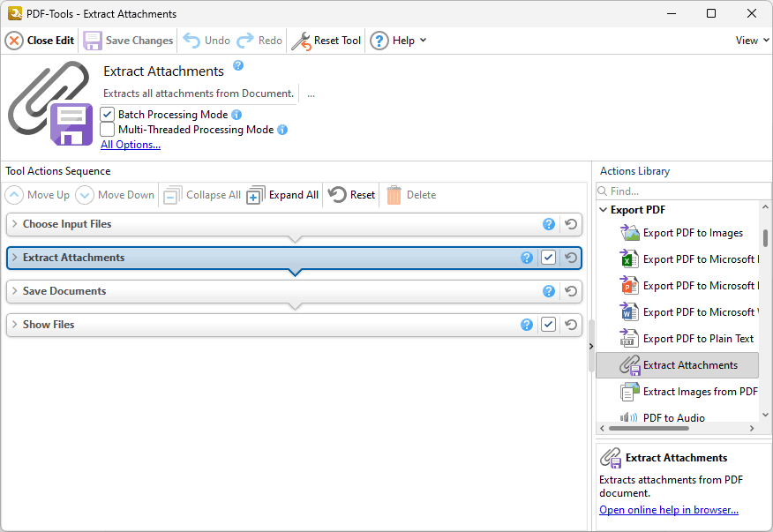773x532 pixels.
Task: Select Extract Attachments in Actions Library
Action: point(678,365)
